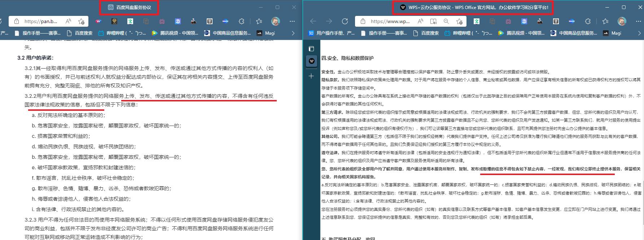The height and width of the screenshot is (240, 644).
Task: Open new tab with plus icon in WPS sidebar
Action: [x=311, y=76]
